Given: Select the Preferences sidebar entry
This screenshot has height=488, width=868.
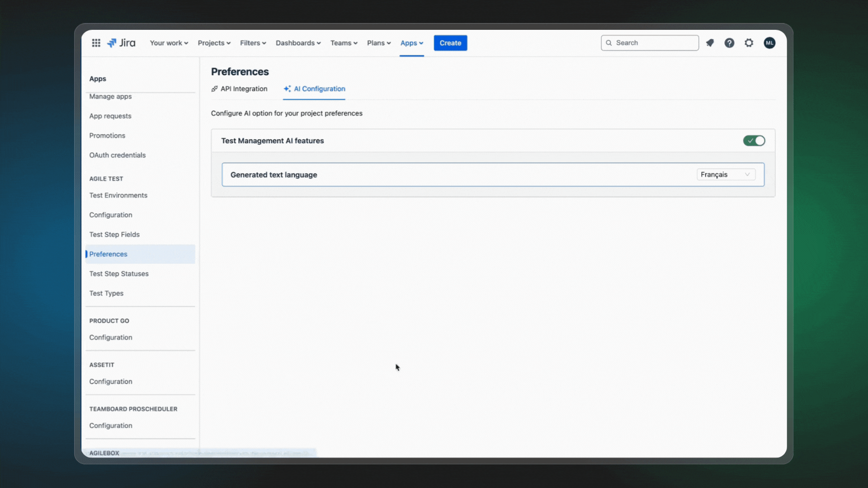Looking at the screenshot, I should (108, 254).
